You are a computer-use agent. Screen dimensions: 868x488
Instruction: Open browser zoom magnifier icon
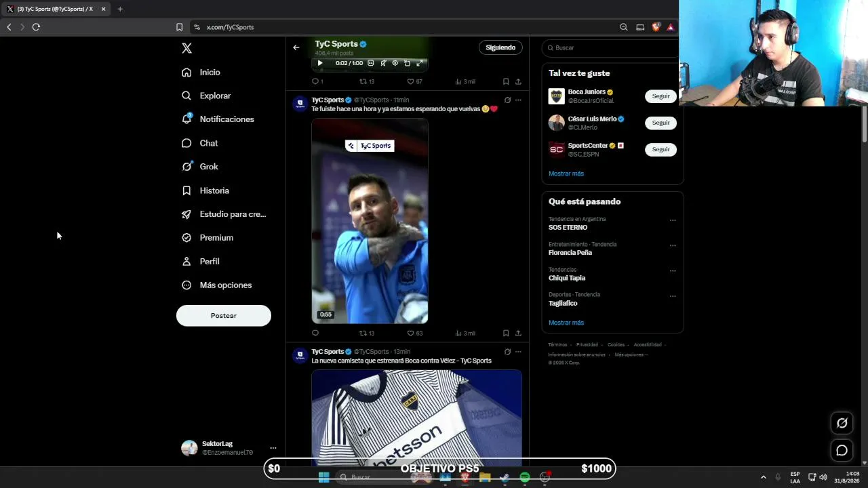[623, 27]
